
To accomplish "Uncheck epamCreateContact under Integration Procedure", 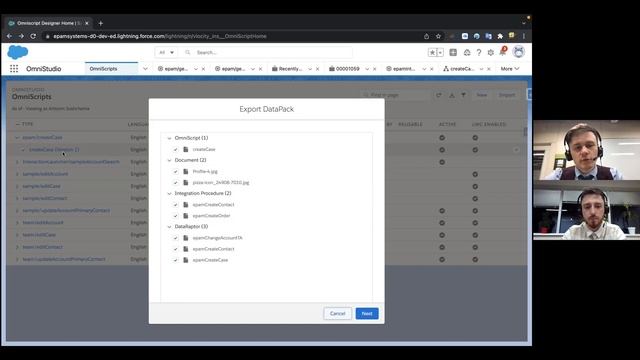I will (x=176, y=204).
